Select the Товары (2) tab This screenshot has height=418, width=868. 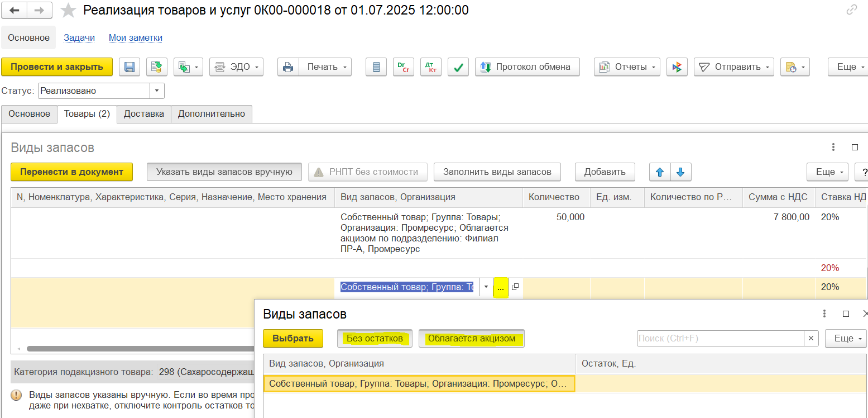(x=87, y=114)
